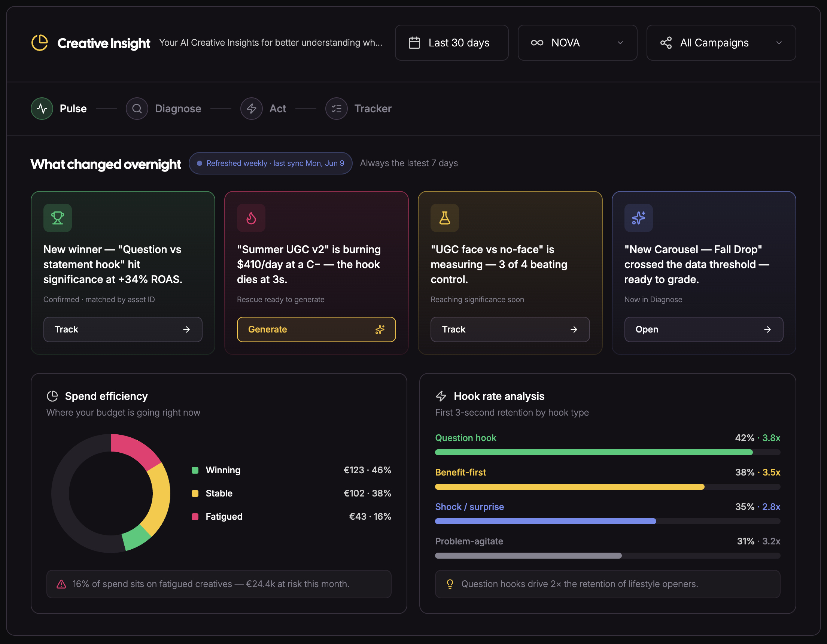Click the green Question hook progress bar
The height and width of the screenshot is (644, 827).
[594, 452]
